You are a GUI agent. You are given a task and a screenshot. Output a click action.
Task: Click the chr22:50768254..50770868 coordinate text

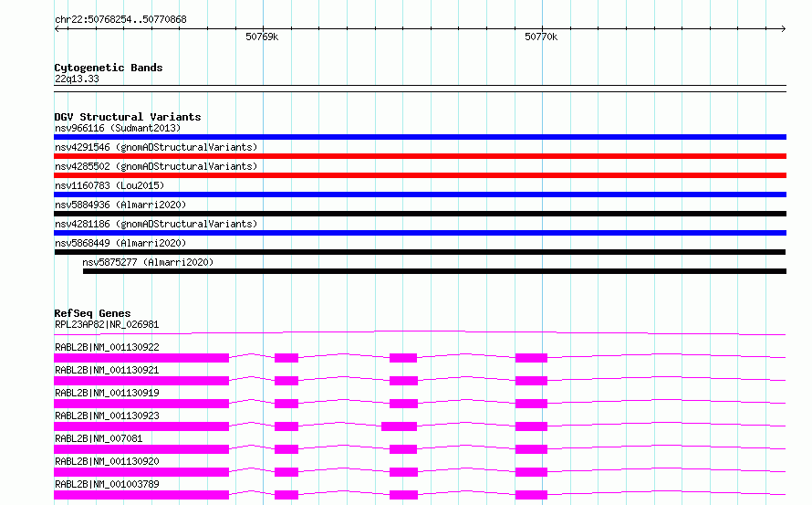[120, 20]
